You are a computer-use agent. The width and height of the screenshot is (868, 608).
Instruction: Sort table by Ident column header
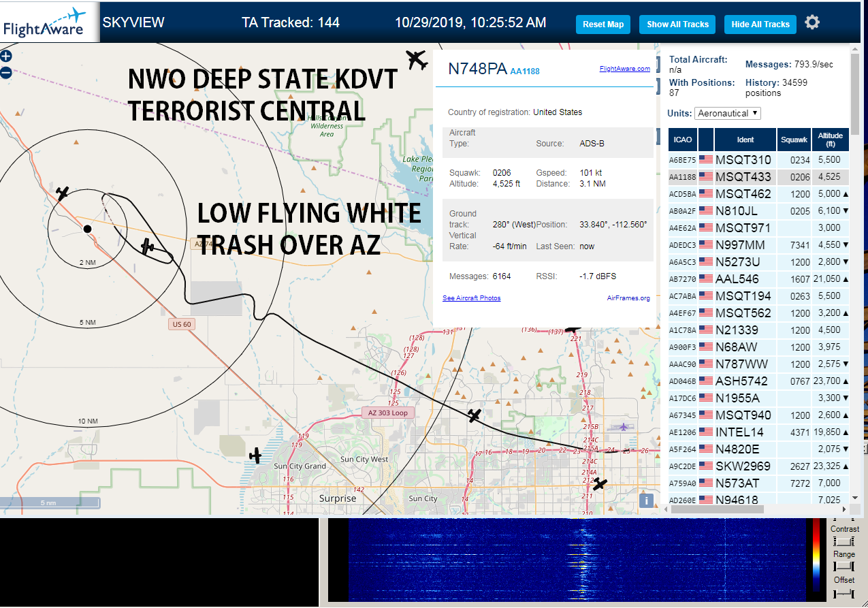click(x=745, y=140)
